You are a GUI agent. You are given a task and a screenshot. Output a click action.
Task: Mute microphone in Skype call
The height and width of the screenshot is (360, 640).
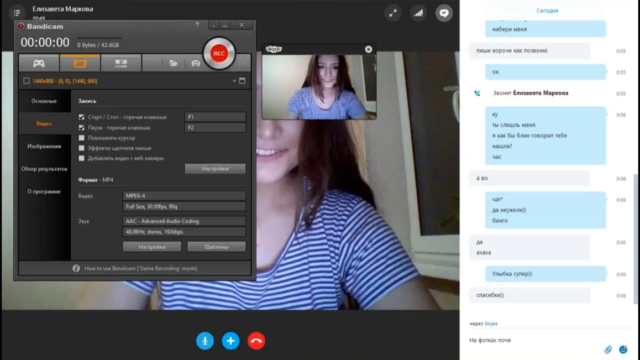point(205,341)
